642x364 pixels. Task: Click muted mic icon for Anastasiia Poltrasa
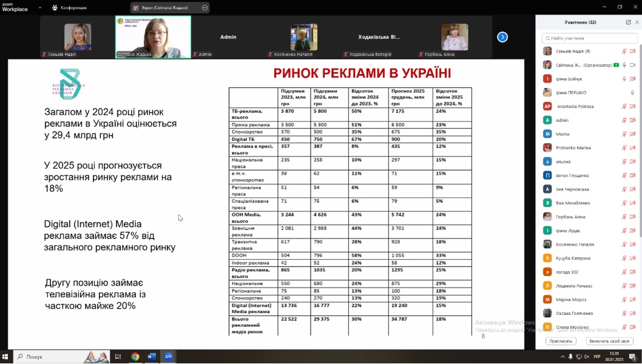[x=624, y=106]
